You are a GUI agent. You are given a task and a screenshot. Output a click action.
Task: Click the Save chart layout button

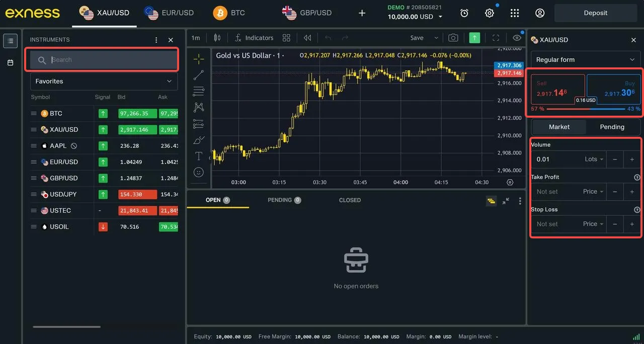click(417, 38)
